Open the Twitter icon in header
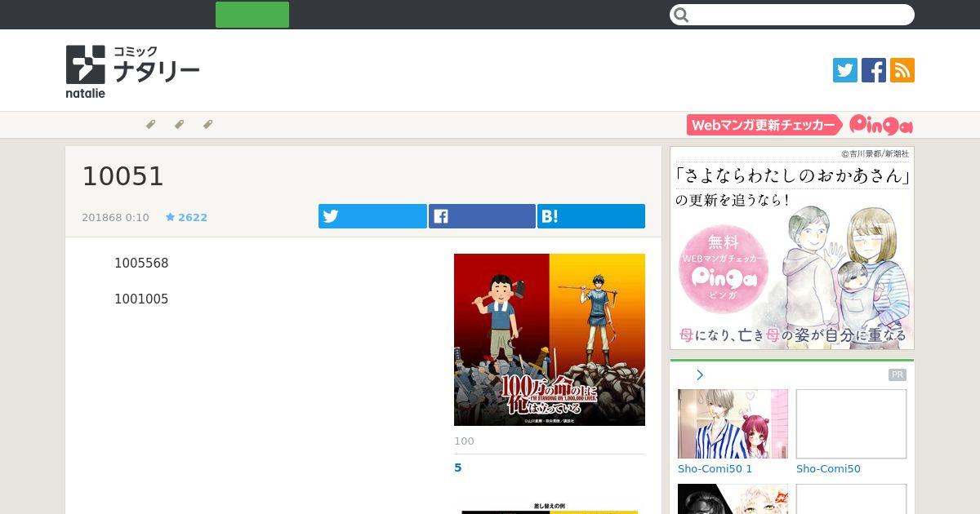Viewport: 980px width, 514px height. tap(845, 70)
